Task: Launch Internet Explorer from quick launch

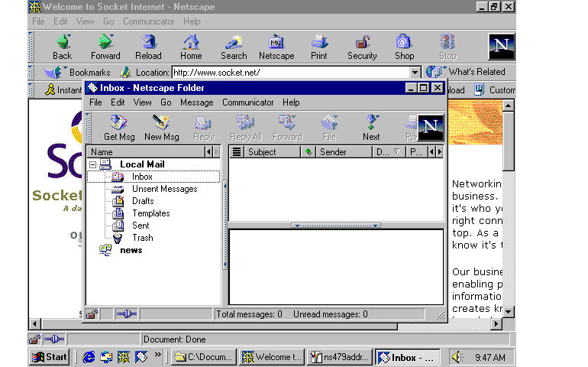Action: coord(89,357)
